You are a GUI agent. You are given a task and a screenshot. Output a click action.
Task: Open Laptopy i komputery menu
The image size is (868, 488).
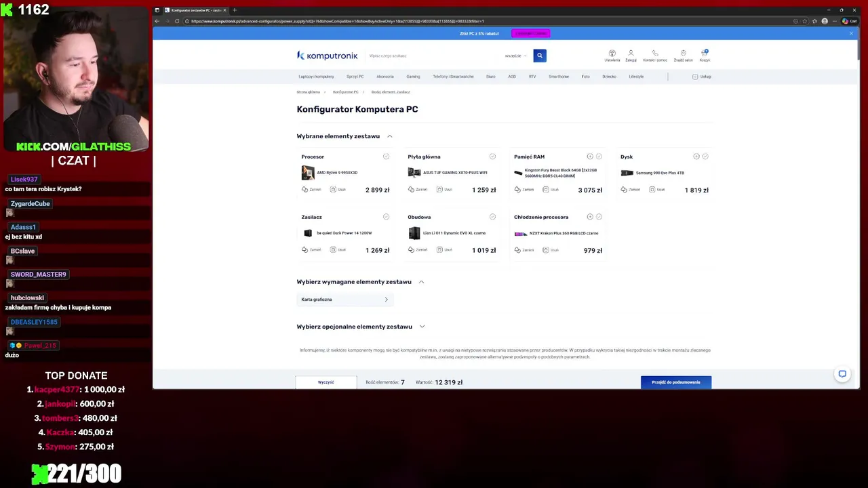(x=316, y=77)
